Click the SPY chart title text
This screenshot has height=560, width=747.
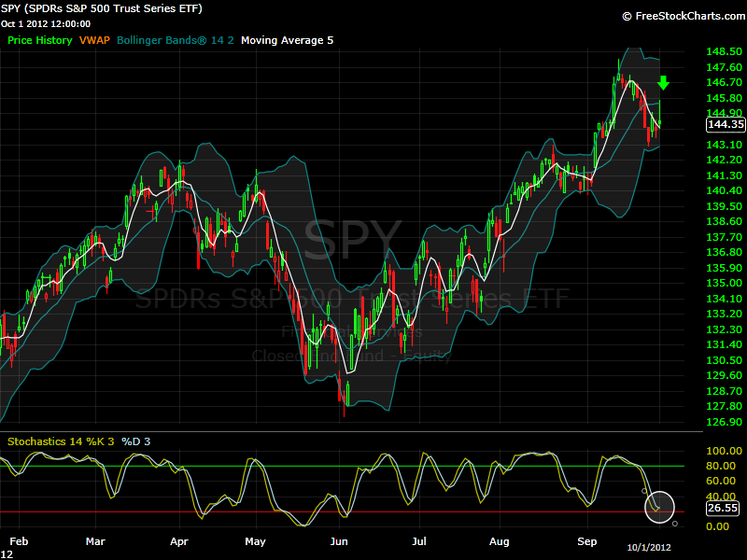(x=102, y=8)
